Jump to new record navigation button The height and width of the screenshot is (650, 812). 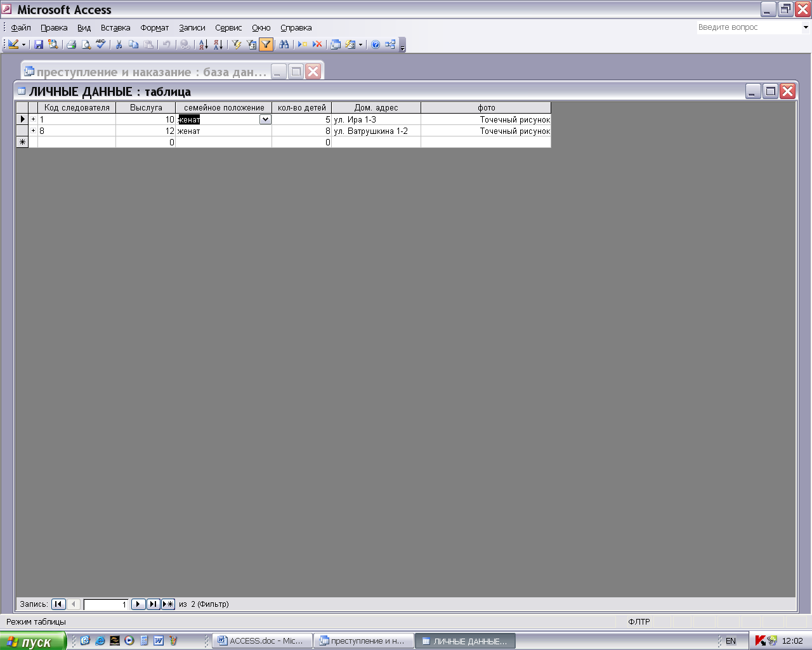click(x=167, y=604)
